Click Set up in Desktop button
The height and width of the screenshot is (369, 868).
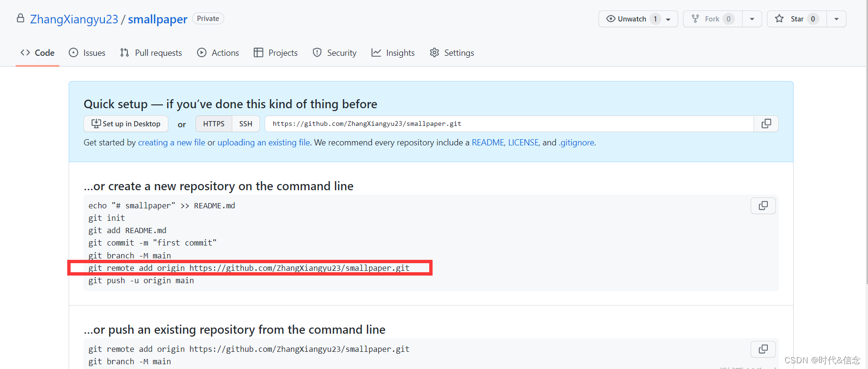126,124
